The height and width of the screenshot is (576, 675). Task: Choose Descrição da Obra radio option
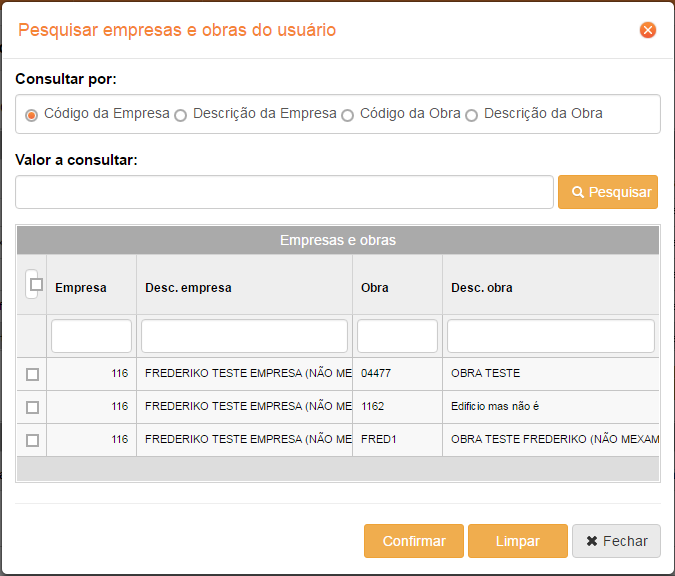[472, 115]
